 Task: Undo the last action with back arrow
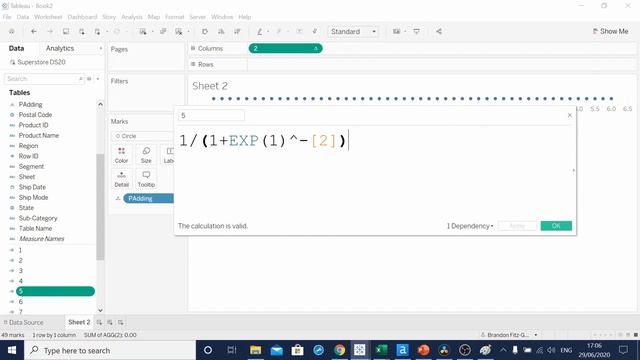[34, 31]
